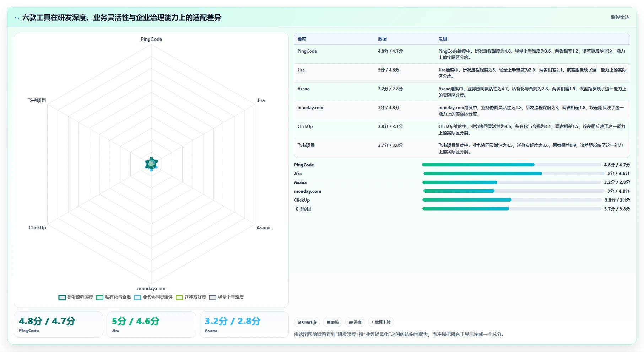Select the Jira 5分 / 4.6分 data card
The width and height of the screenshot is (644, 352).
pyautogui.click(x=151, y=325)
